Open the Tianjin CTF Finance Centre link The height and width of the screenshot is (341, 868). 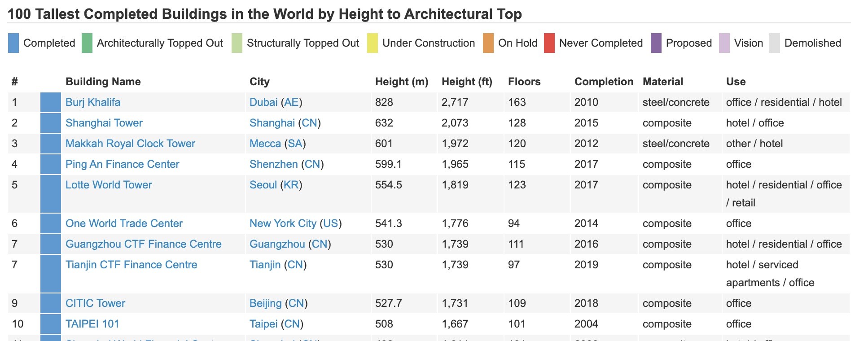(x=132, y=265)
